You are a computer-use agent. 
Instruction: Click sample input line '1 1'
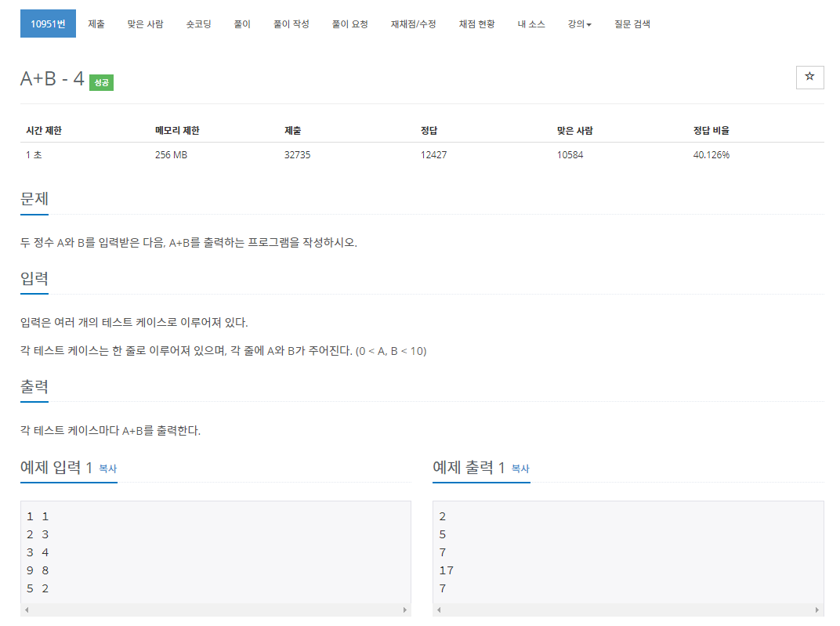click(38, 516)
